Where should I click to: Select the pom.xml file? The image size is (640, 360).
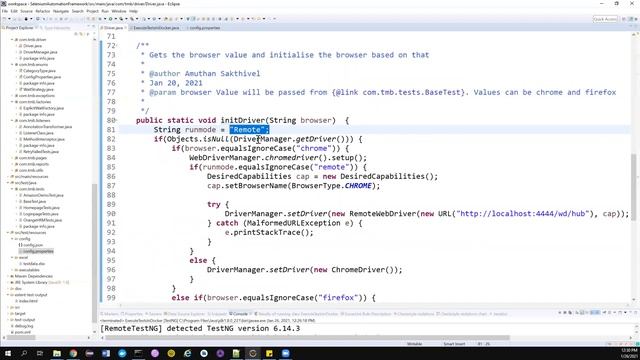click(x=22, y=332)
